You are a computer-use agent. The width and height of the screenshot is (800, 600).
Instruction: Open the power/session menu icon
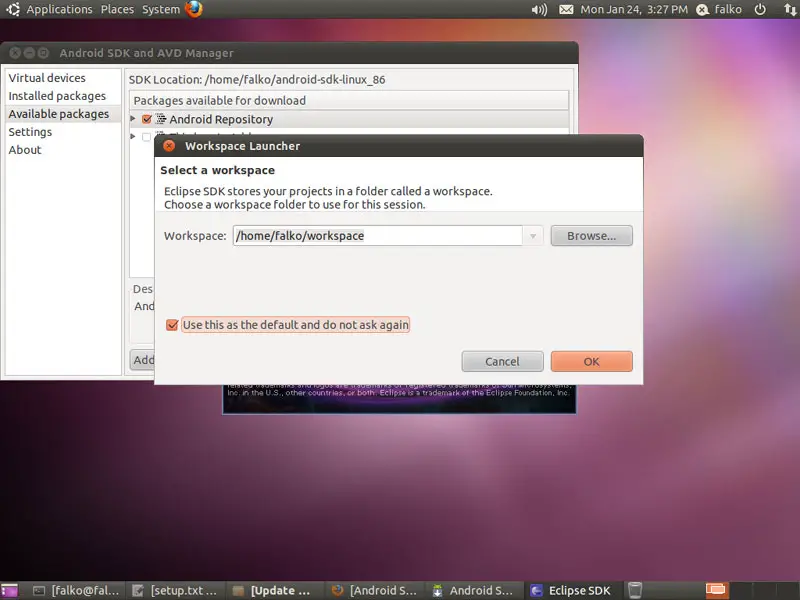coord(760,9)
